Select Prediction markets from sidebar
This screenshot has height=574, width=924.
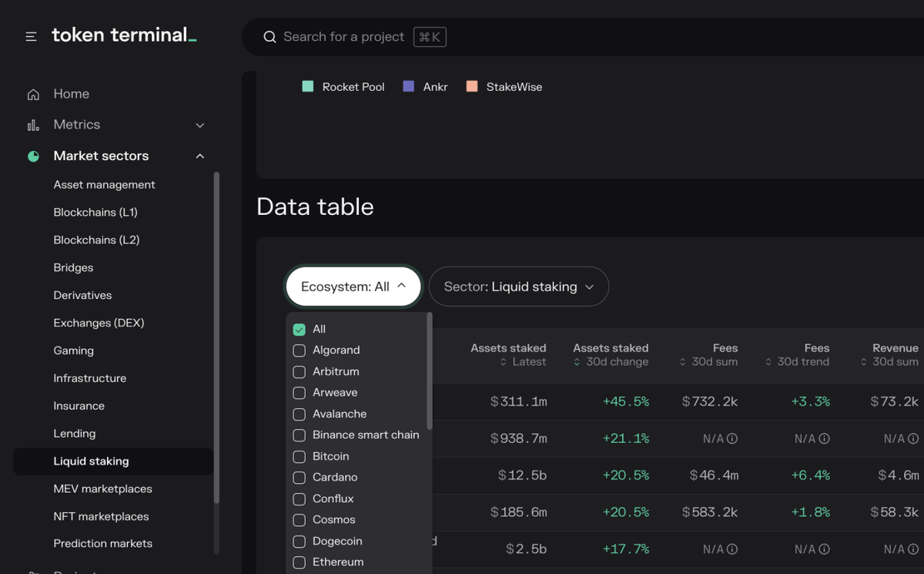(102, 543)
